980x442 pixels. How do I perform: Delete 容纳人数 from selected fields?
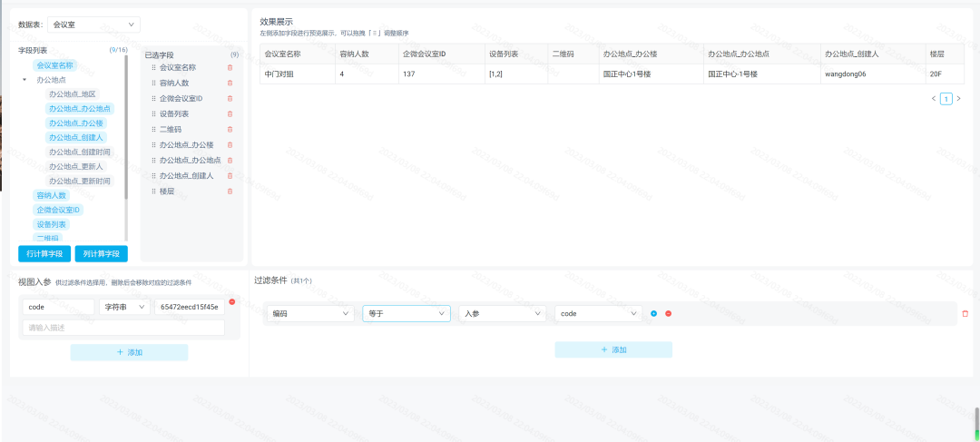click(x=230, y=83)
